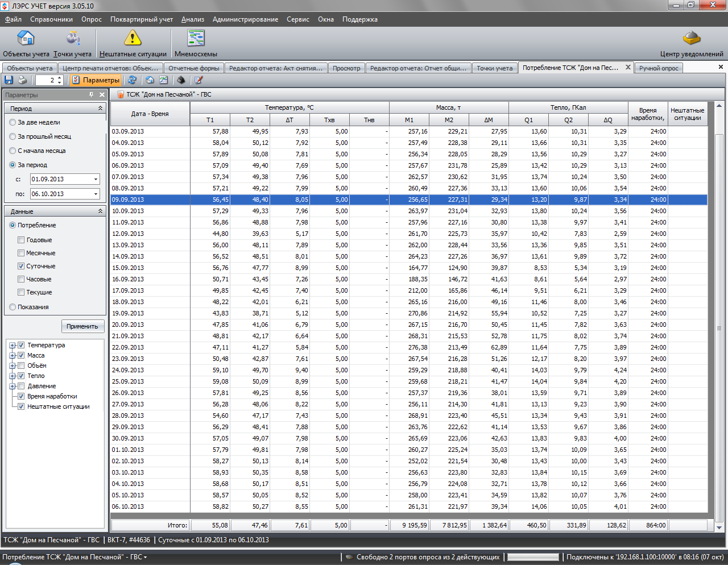Click the ΔQ column header
This screenshot has height=565, width=728.
point(608,120)
